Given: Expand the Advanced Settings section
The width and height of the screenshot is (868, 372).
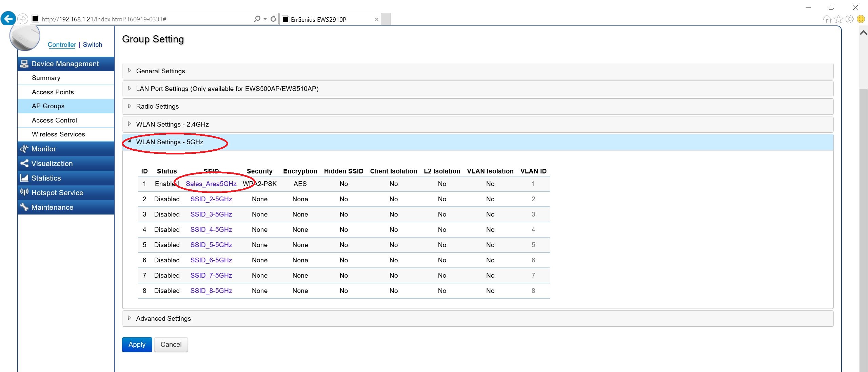Looking at the screenshot, I should pos(163,318).
